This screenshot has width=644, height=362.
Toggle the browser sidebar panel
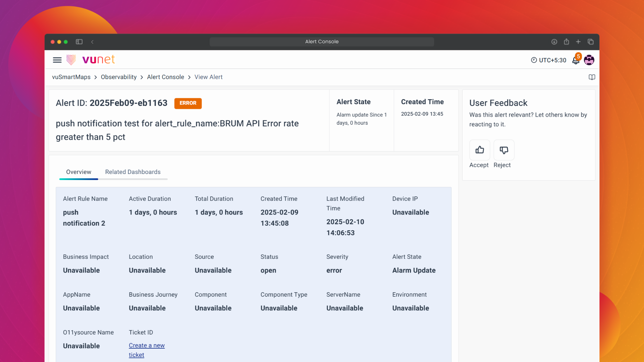(79, 42)
